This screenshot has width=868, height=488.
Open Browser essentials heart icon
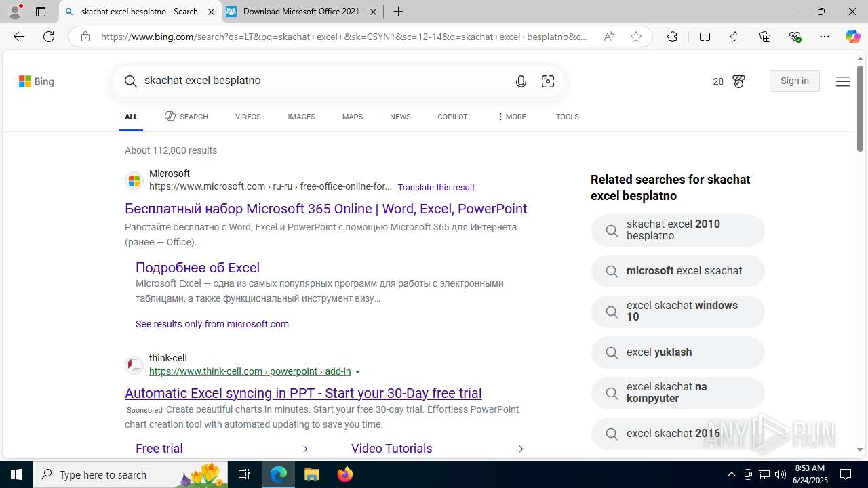point(795,37)
